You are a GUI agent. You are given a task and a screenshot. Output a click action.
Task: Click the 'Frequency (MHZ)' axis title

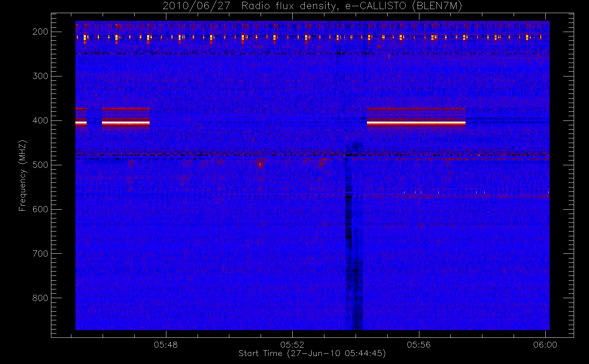coord(23,175)
